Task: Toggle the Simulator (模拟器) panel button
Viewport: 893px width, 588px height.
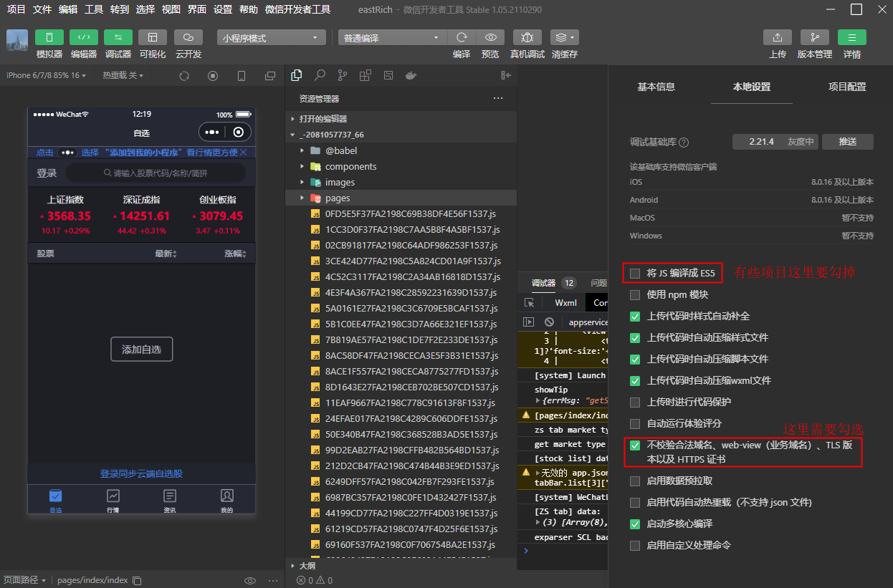Action: [49, 37]
